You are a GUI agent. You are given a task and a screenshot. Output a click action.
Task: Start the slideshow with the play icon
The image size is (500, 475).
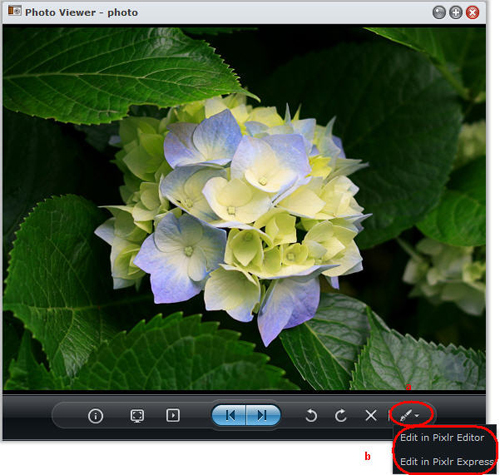pos(173,415)
